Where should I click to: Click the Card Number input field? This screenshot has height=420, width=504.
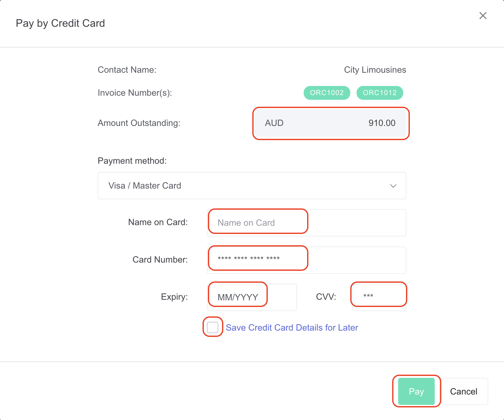[257, 258]
